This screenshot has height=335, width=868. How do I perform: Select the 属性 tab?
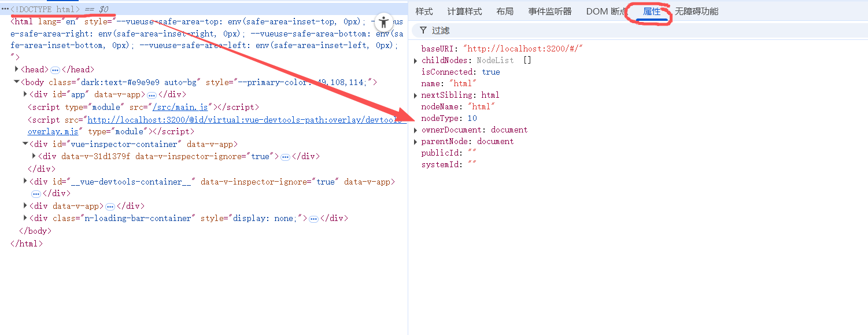click(652, 12)
